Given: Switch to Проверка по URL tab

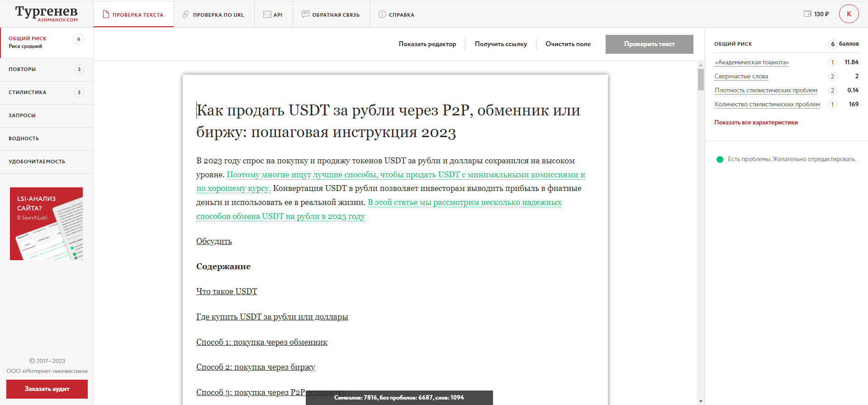Looking at the screenshot, I should click(214, 14).
